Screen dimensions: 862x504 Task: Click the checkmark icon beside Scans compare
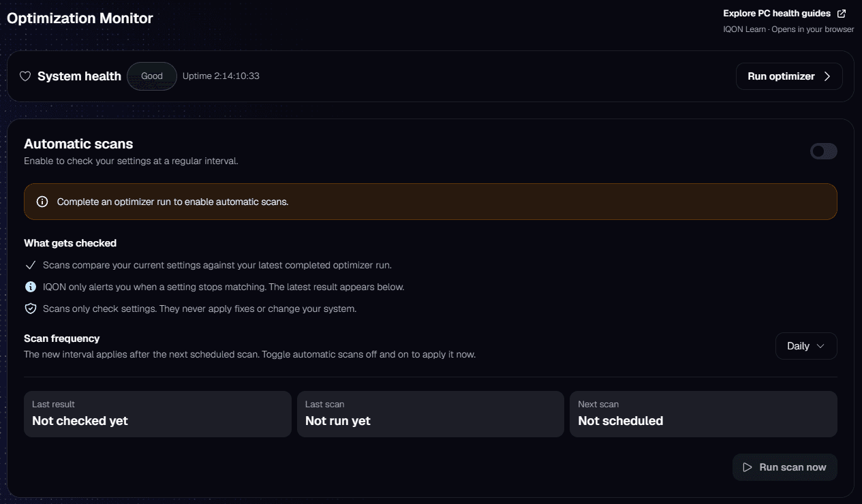30,265
